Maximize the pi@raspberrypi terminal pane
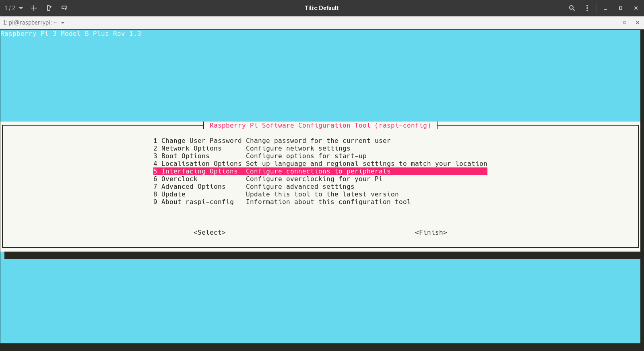Viewport: 644px width, 351px height. (625, 23)
